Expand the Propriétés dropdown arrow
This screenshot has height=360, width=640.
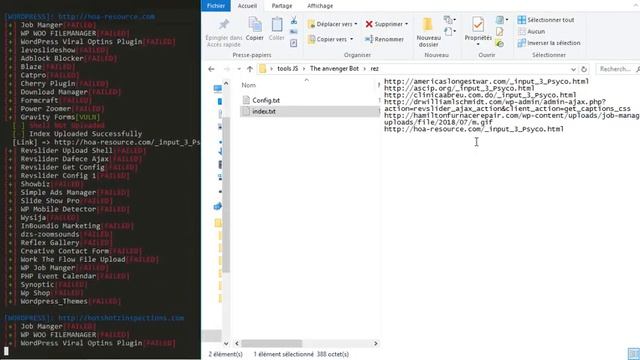(x=478, y=44)
